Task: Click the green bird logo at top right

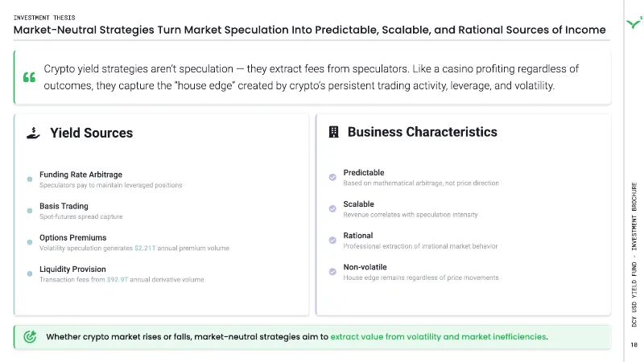Action: click(634, 23)
